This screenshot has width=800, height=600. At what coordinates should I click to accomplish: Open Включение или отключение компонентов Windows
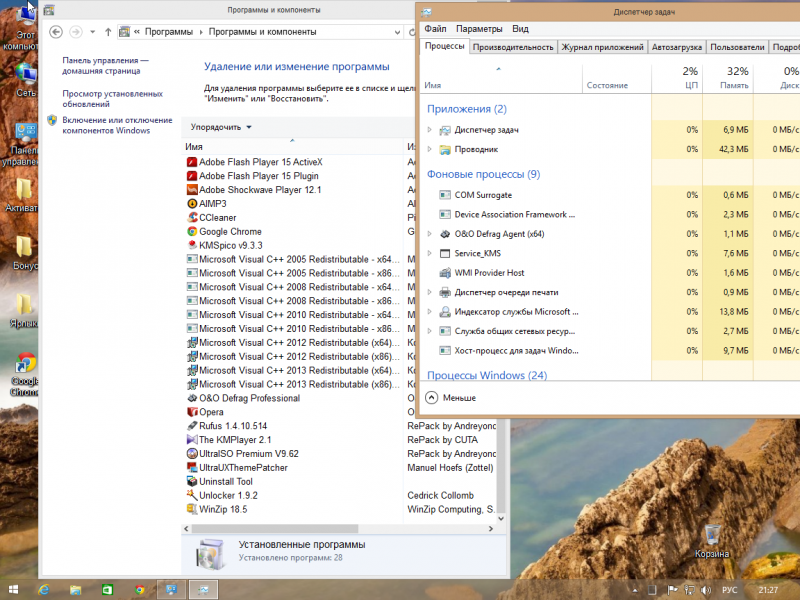[117, 125]
